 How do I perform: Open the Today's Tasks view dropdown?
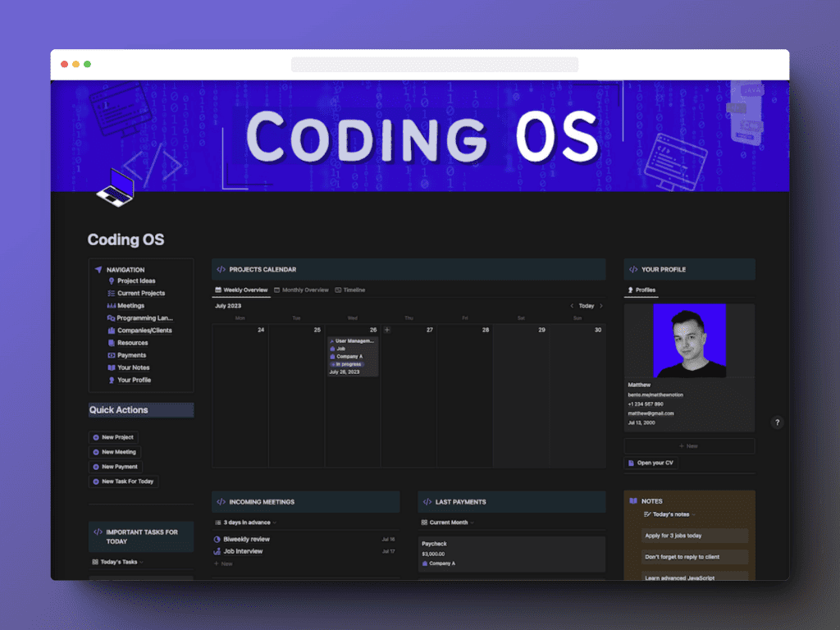(121, 562)
